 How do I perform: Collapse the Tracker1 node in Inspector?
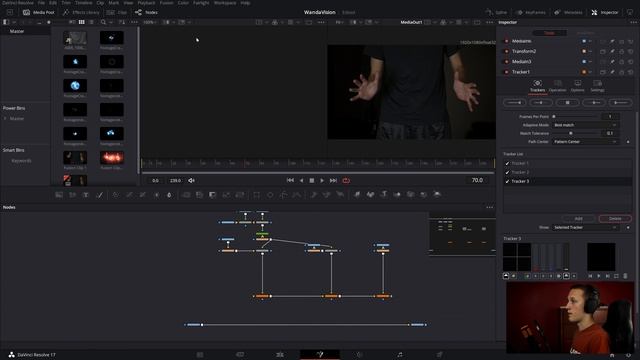(x=521, y=72)
